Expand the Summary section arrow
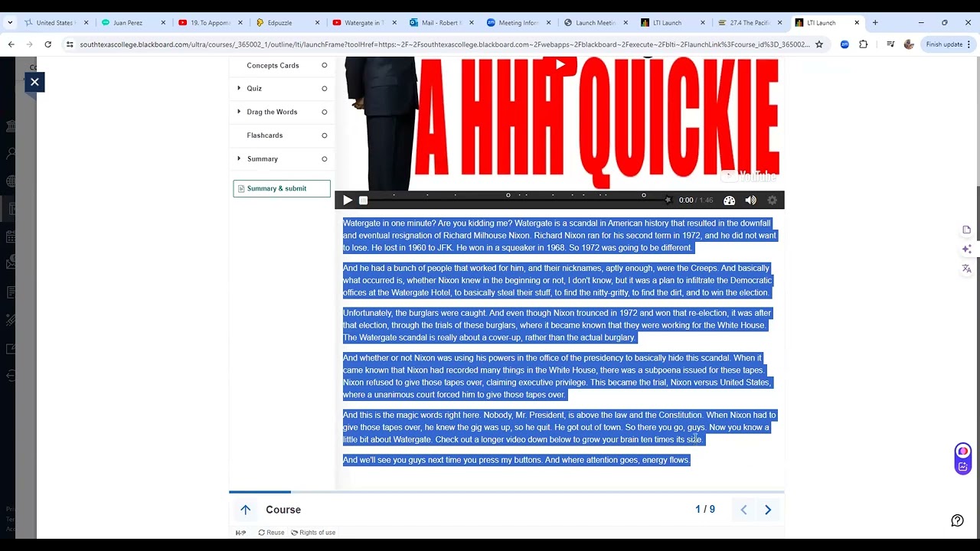 239,158
